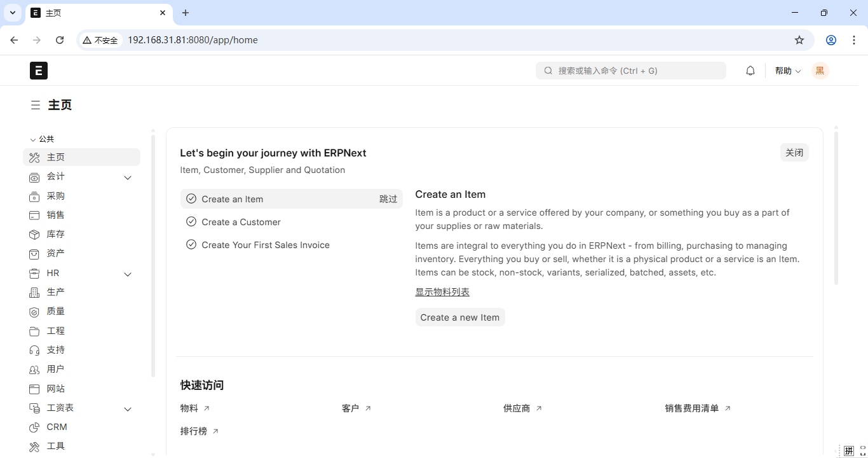The image size is (868, 458).
Task: Click the browser forward arrow
Action: 37,40
